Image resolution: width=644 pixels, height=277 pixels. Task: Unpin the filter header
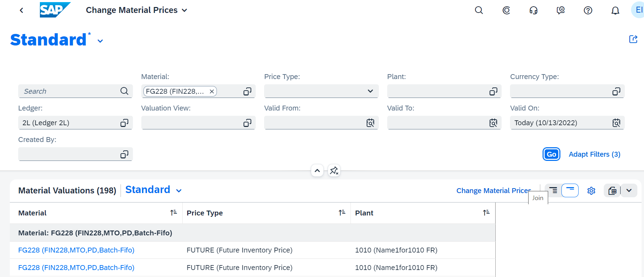click(334, 171)
